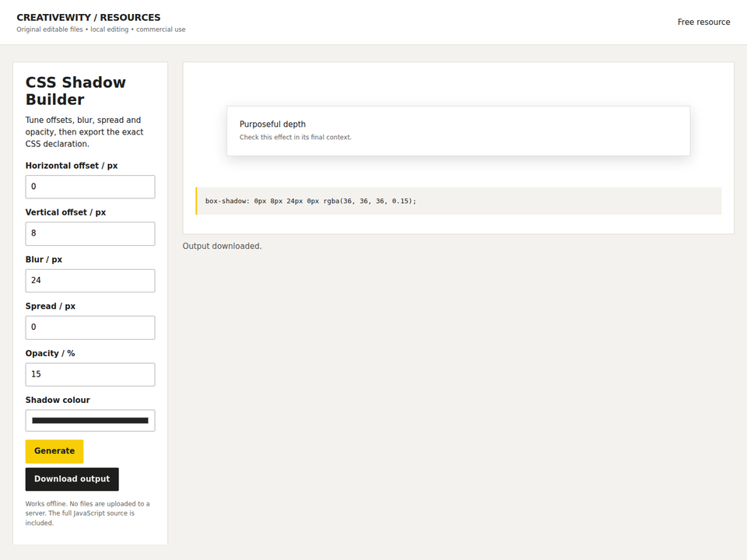Click the Purposeful depth preview card
This screenshot has height=560, width=747.
point(458,131)
